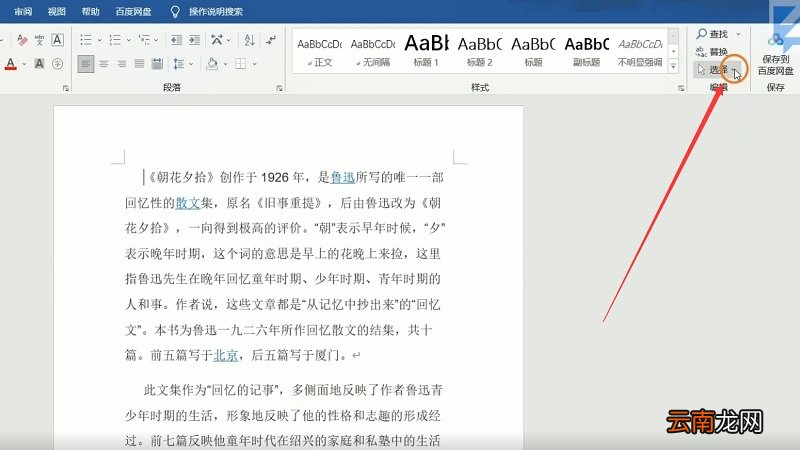Screen dimensions: 800x450
Task: Toggle align right
Action: pyautogui.click(x=121, y=64)
